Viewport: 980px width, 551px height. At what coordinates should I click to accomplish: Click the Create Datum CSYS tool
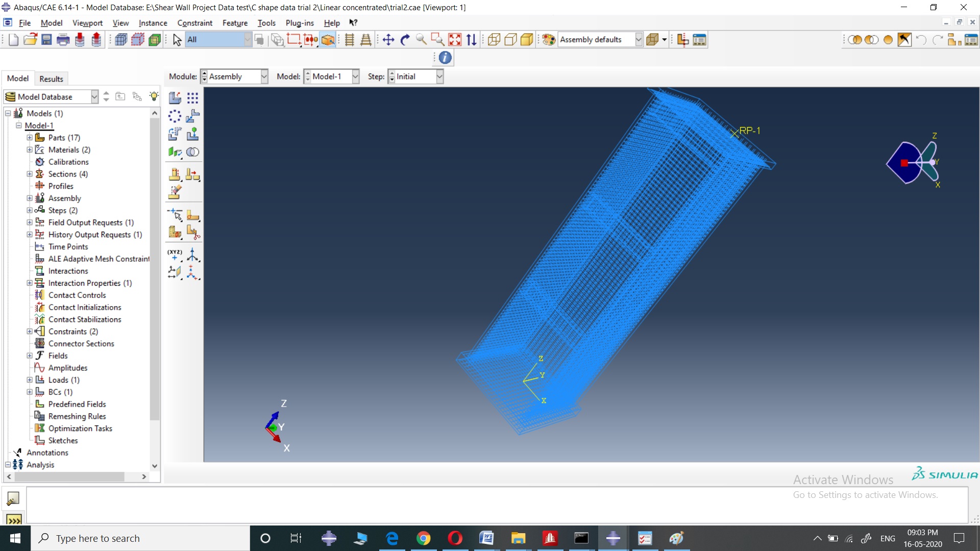coord(192,272)
